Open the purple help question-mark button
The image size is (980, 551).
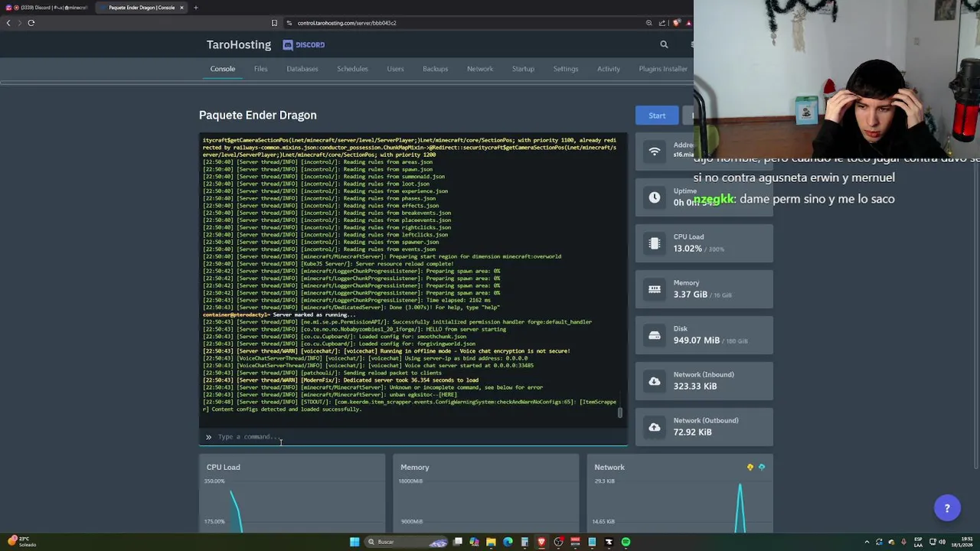click(947, 508)
